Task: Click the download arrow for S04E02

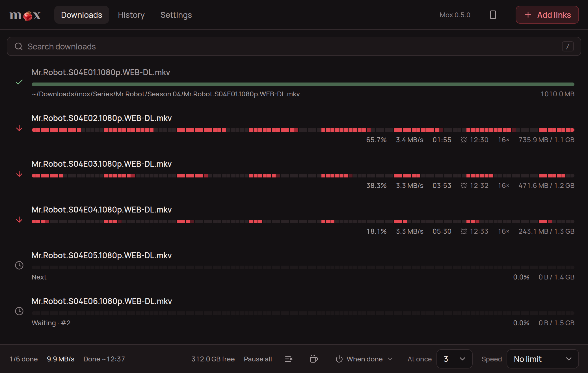Action: pos(19,128)
